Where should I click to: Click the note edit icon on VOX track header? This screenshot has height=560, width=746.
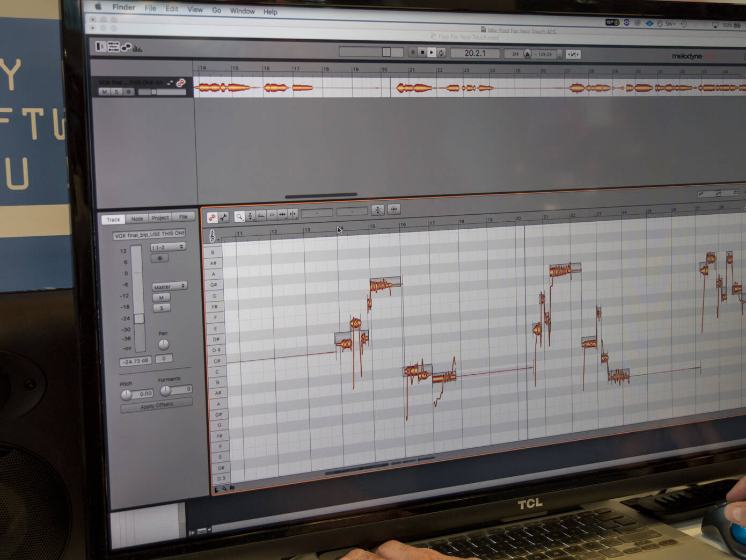coord(181,83)
